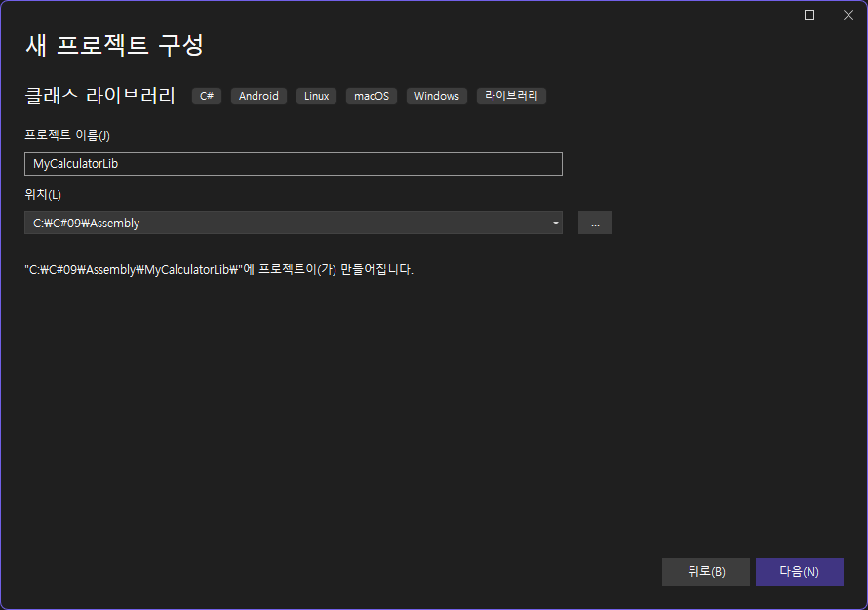Click the 클래스 라이브러리 title
This screenshot has width=868, height=610.
tap(100, 96)
